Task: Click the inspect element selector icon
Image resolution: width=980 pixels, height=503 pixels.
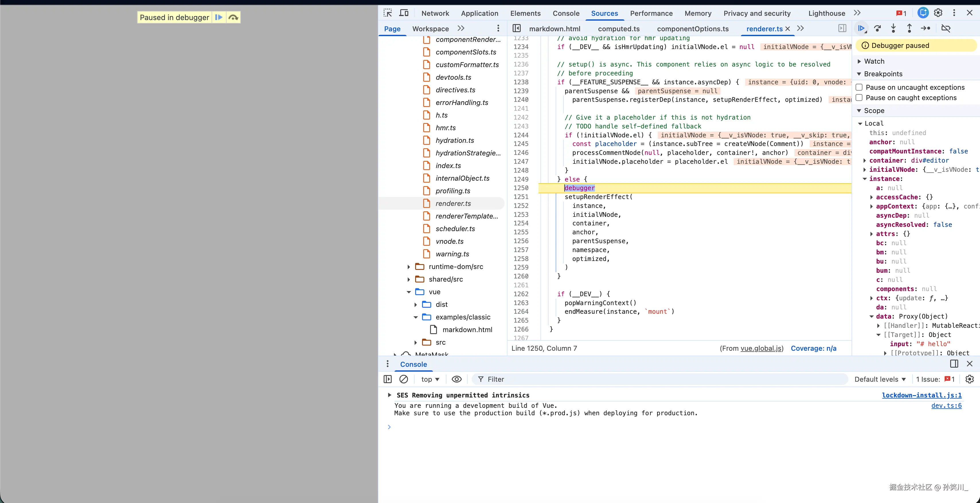Action: pos(388,13)
